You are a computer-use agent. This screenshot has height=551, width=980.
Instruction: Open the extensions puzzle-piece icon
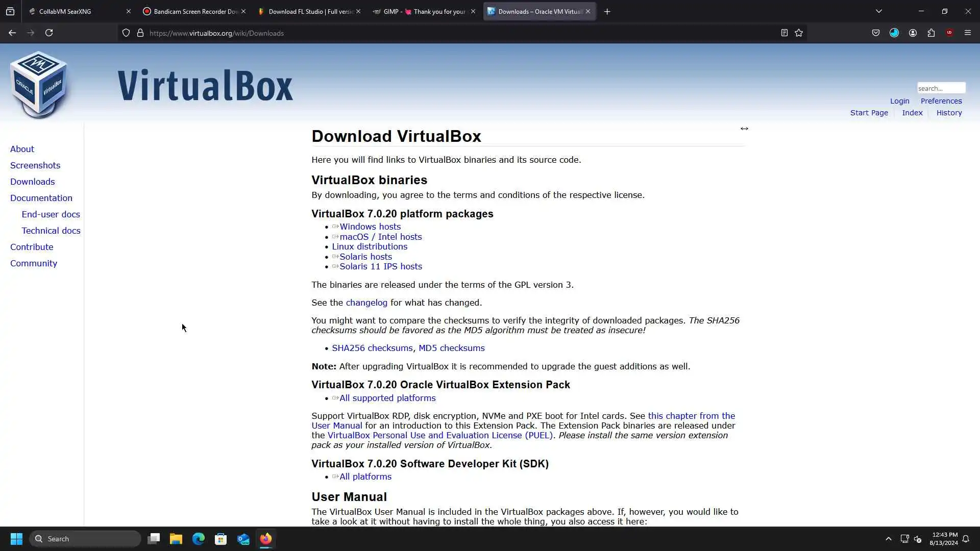tap(931, 33)
